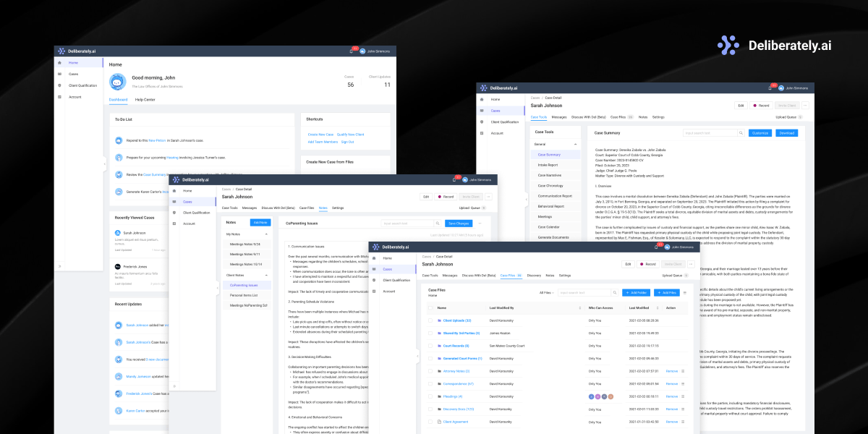868x434 pixels.
Task: Tick checkbox for Correspondence folder
Action: [x=430, y=383]
